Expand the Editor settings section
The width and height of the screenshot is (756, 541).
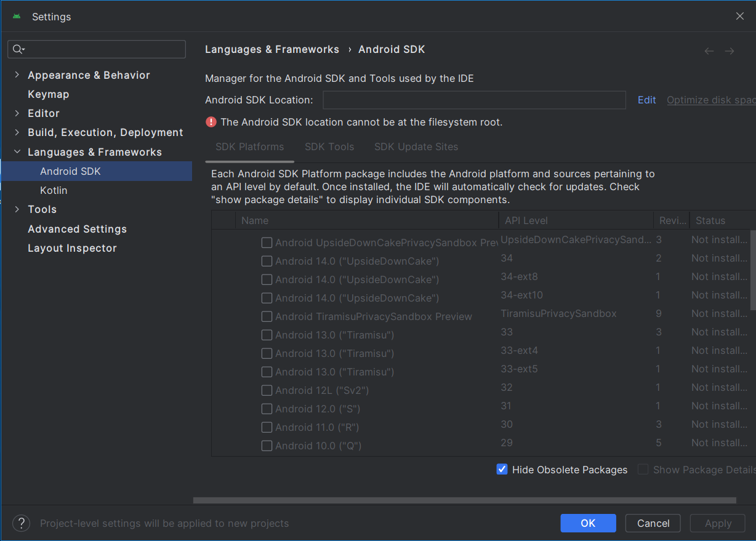coord(17,113)
